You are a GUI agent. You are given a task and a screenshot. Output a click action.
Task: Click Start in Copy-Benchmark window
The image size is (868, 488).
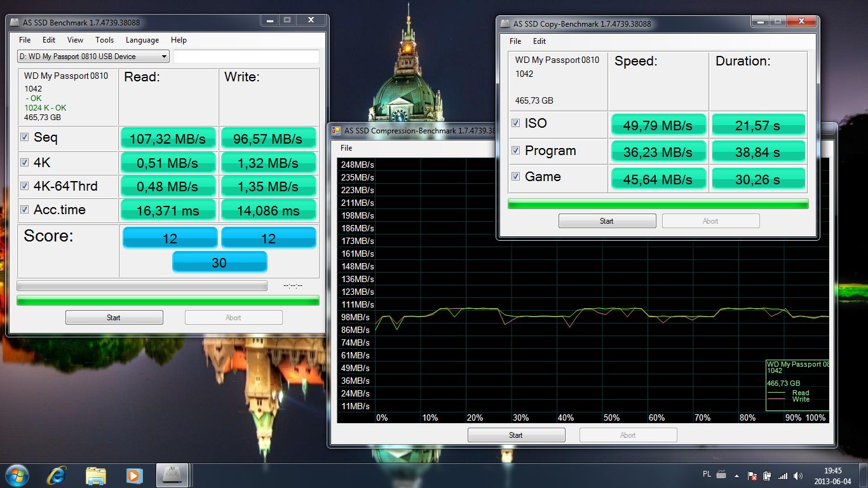(607, 221)
